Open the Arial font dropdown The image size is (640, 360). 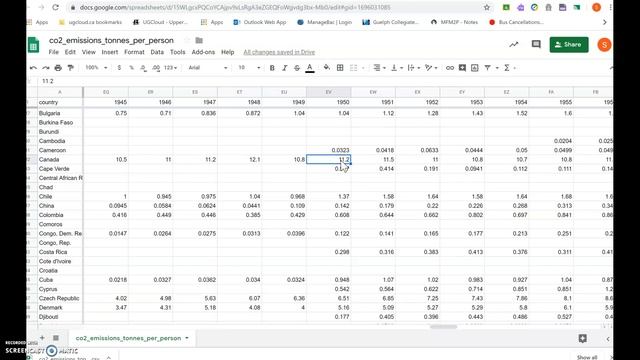(208, 68)
